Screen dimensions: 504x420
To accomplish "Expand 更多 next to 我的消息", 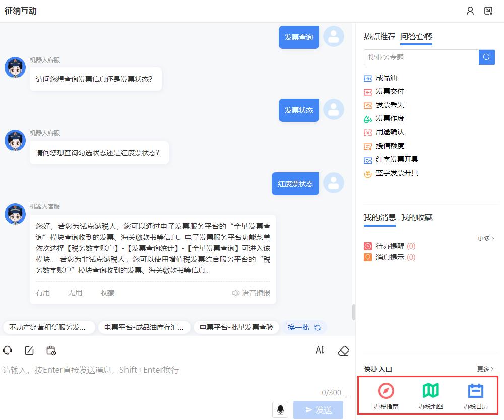I will 484,239.
